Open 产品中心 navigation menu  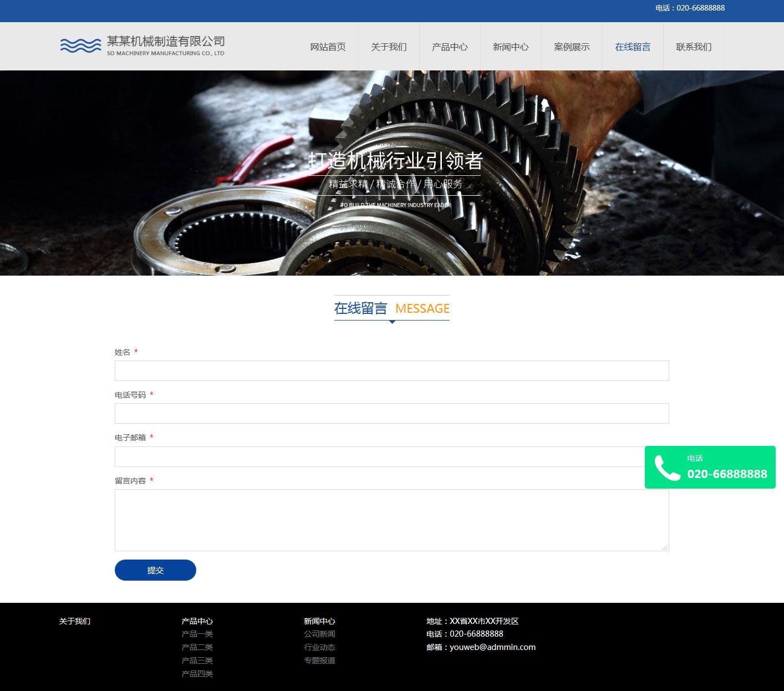click(450, 47)
